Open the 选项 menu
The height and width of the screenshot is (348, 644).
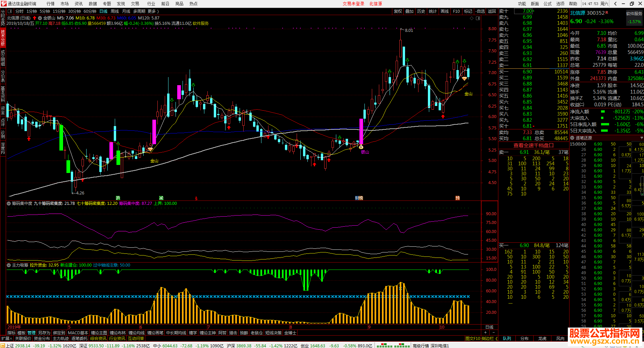560,4
